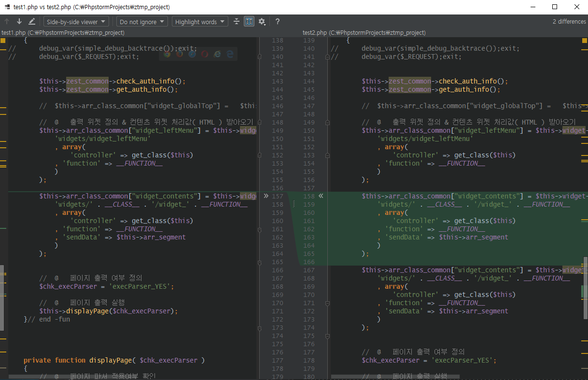Toggle synchronize scrolling button
The width and height of the screenshot is (588, 380).
tap(249, 22)
